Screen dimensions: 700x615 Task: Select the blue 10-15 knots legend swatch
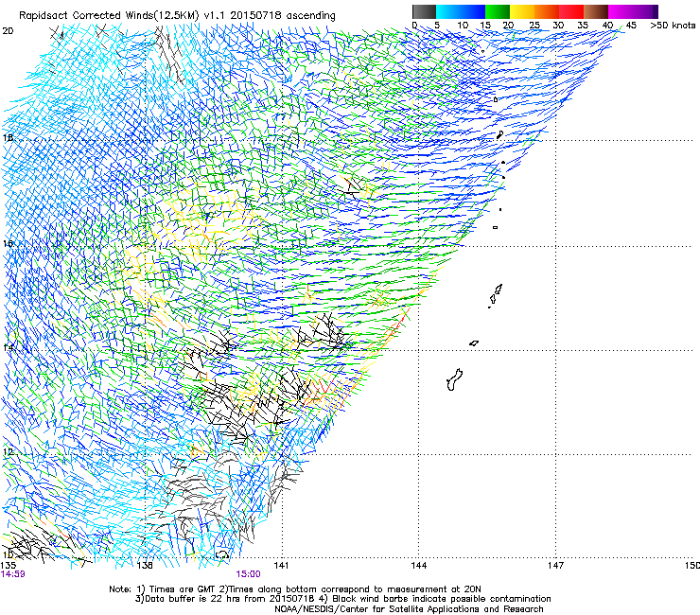[x=473, y=11]
